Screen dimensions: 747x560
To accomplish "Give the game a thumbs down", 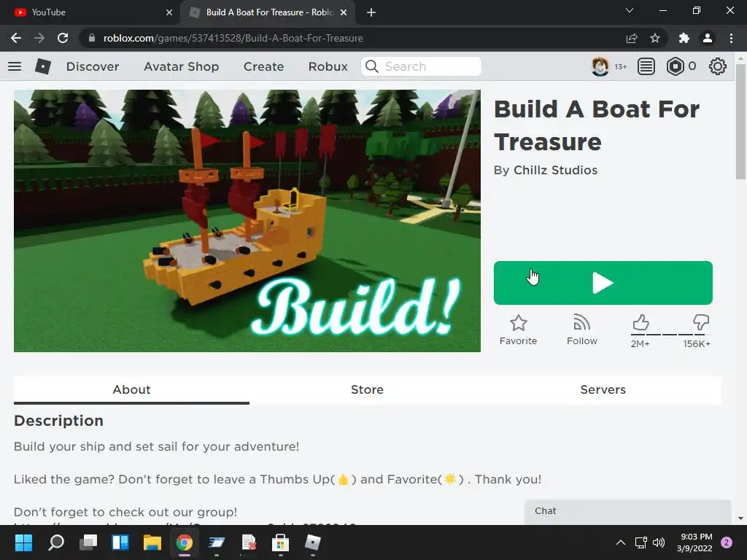I will click(x=701, y=323).
